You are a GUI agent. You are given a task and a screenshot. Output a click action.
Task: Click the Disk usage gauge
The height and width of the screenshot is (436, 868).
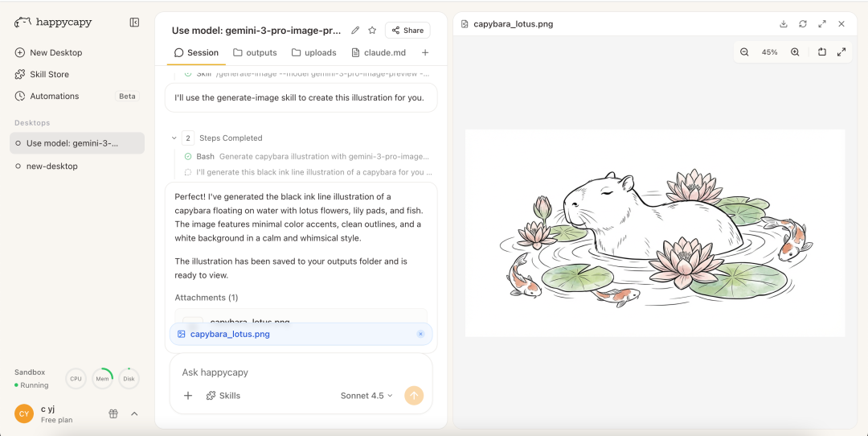pos(129,379)
